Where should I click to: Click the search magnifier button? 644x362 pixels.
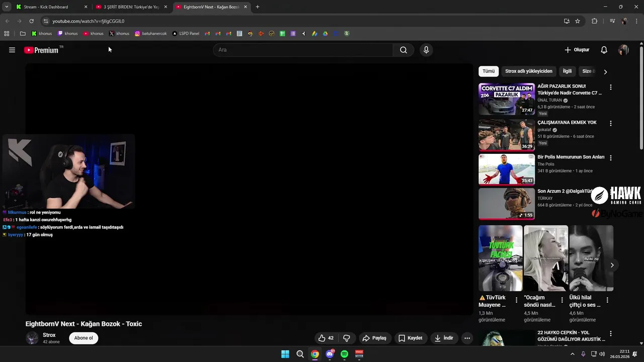point(404,50)
